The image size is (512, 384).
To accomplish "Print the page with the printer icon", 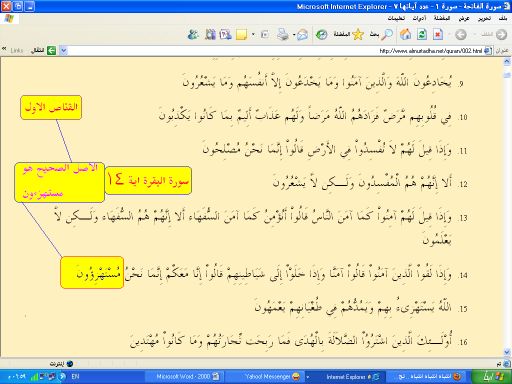I will click(283, 34).
